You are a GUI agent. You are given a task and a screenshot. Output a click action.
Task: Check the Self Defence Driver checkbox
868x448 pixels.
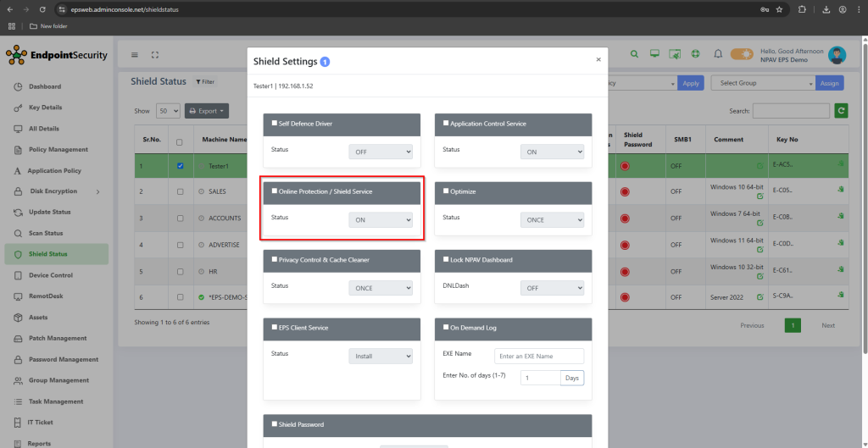[x=274, y=124]
